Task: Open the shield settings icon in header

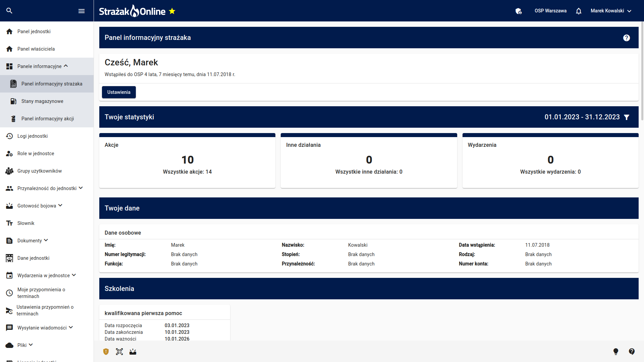Action: tap(519, 11)
